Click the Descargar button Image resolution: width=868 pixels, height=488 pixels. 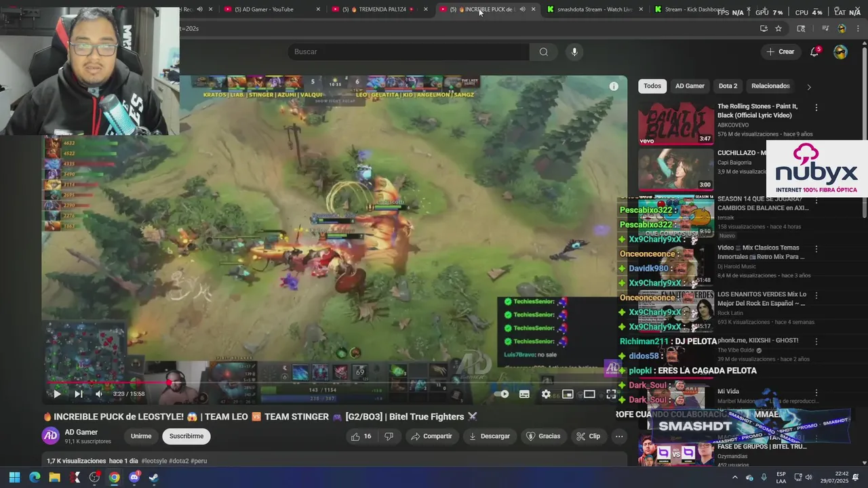click(x=490, y=436)
